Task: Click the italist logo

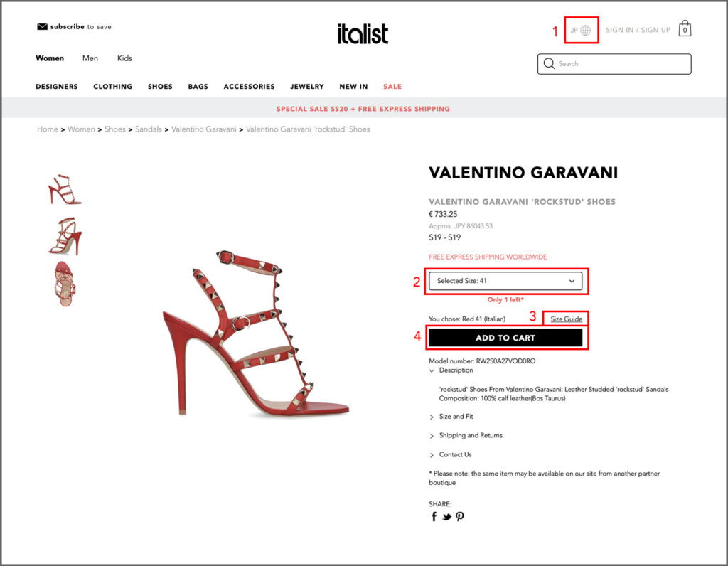Action: pyautogui.click(x=363, y=32)
